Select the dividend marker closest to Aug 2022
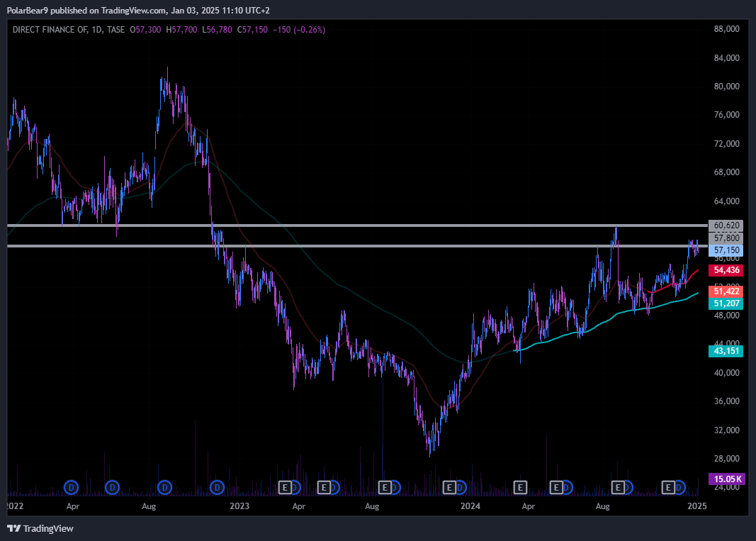 [x=165, y=487]
